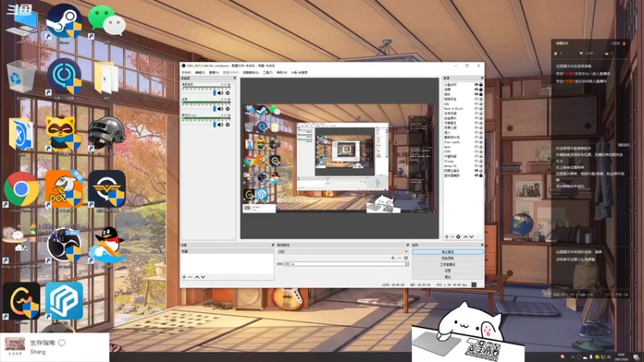Mute the top audio mixer channel
Viewport: 644px width, 362px height.
[x=220, y=93]
